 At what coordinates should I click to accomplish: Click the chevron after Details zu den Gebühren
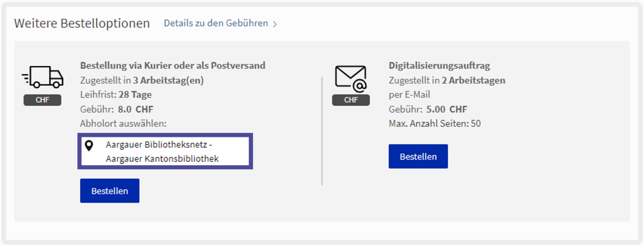tap(275, 24)
